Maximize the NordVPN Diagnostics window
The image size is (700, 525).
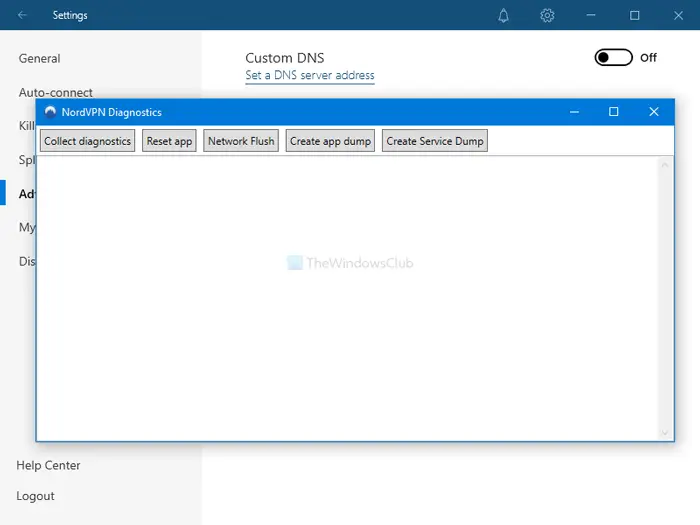[x=613, y=112]
